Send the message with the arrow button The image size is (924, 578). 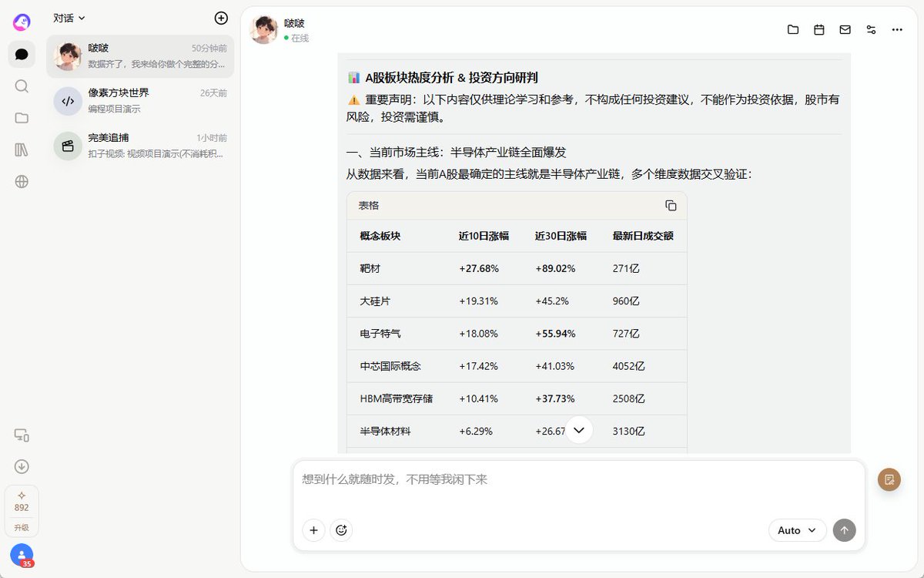pyautogui.click(x=845, y=530)
